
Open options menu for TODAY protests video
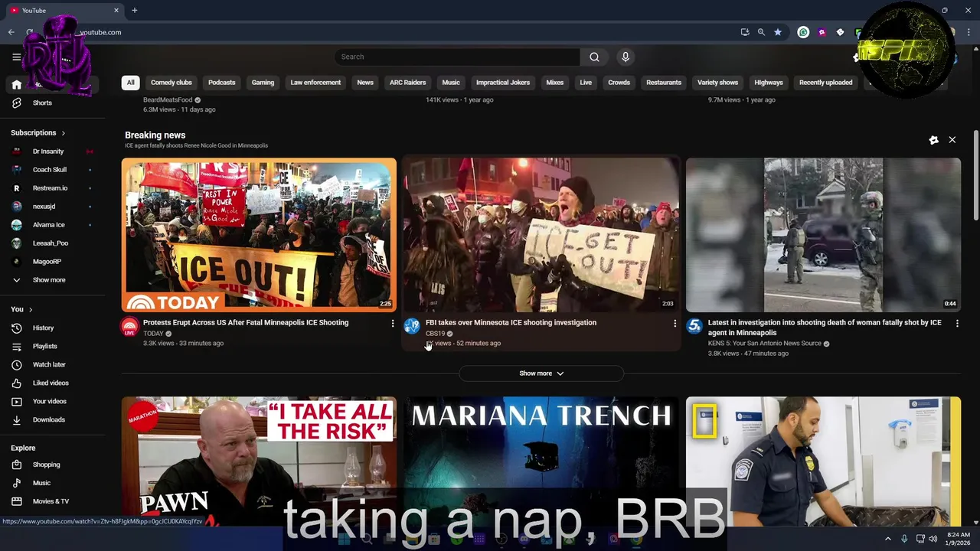[393, 324]
